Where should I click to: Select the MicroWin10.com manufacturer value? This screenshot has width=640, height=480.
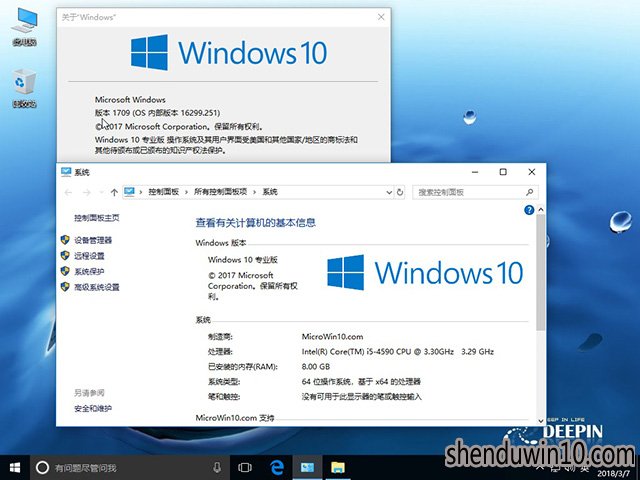coord(332,337)
